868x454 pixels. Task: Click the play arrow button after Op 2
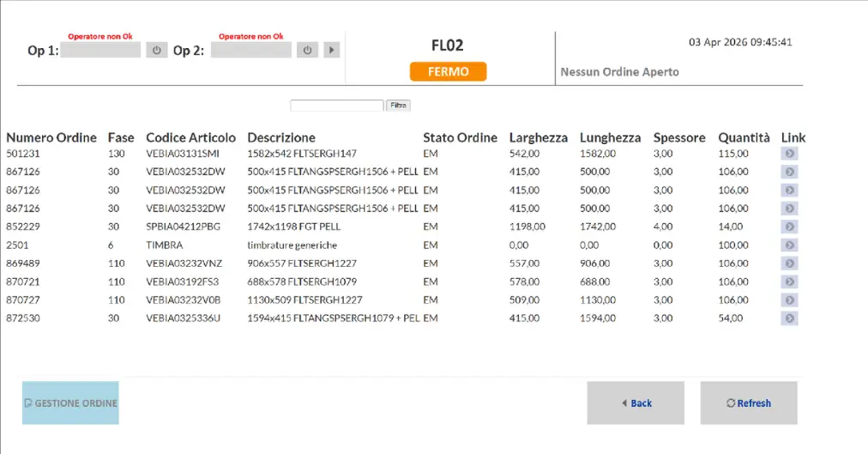(x=332, y=51)
